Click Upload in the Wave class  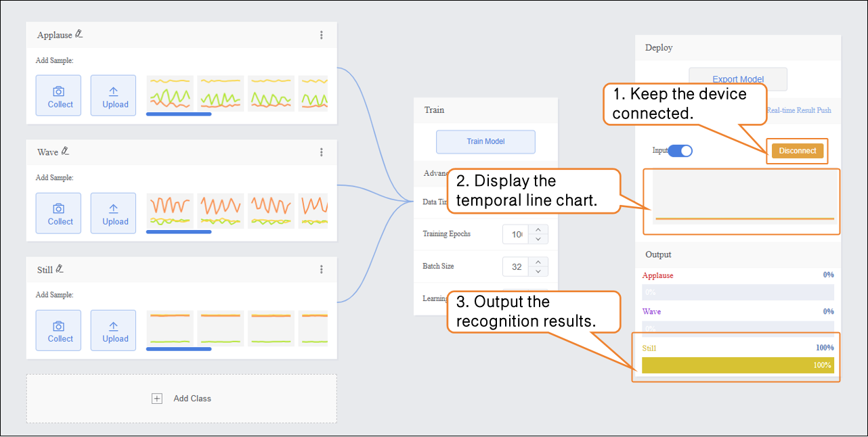pos(115,212)
